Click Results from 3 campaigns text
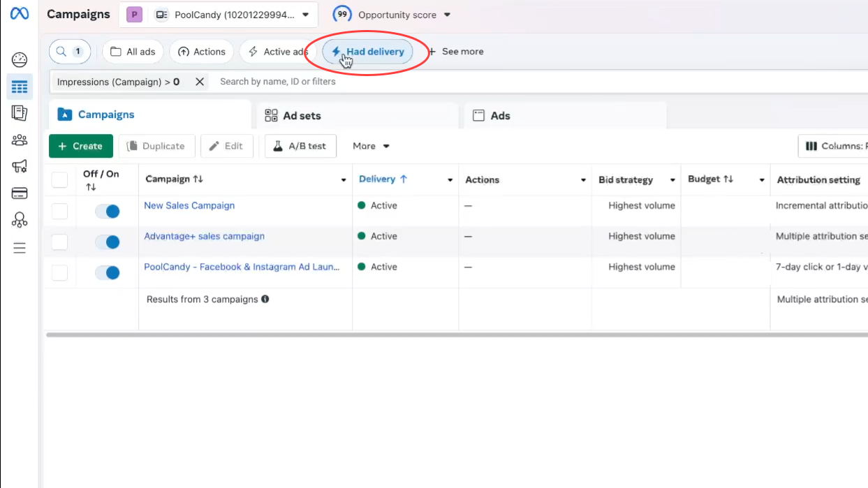This screenshot has width=868, height=488. (x=203, y=299)
